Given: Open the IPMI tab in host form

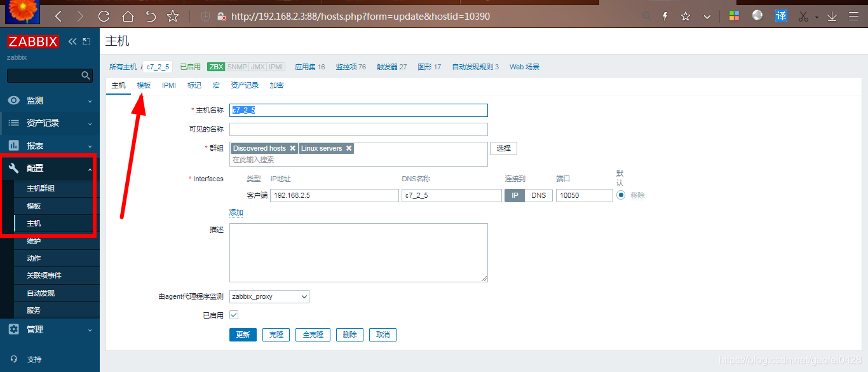Looking at the screenshot, I should click(x=169, y=85).
